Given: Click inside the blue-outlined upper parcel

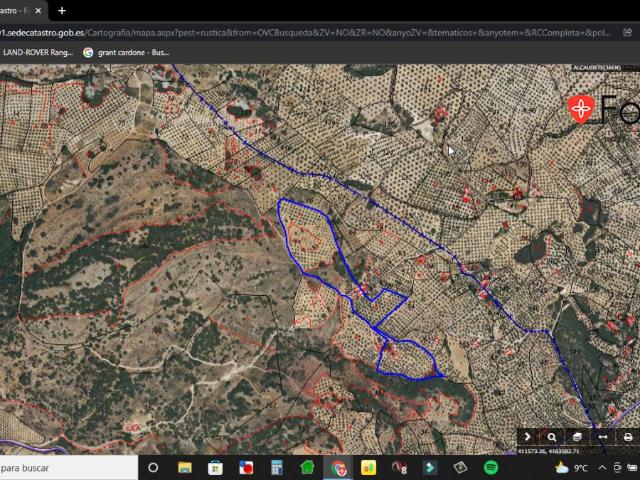Looking at the screenshot, I should [310, 237].
